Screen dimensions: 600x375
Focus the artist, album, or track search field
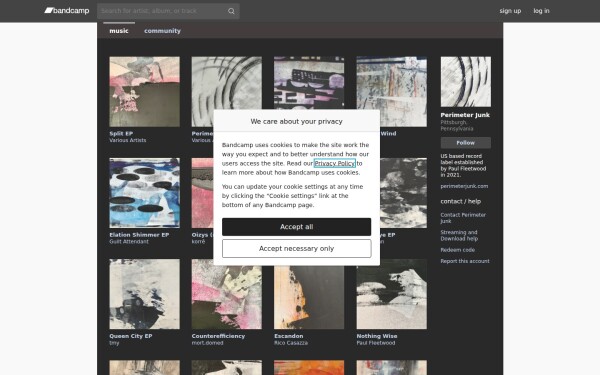168,11
